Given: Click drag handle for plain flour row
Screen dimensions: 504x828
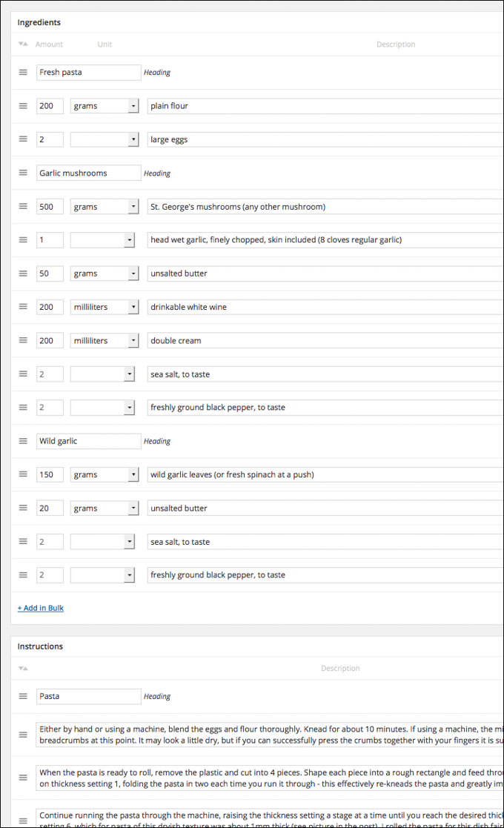Looking at the screenshot, I should pos(23,106).
